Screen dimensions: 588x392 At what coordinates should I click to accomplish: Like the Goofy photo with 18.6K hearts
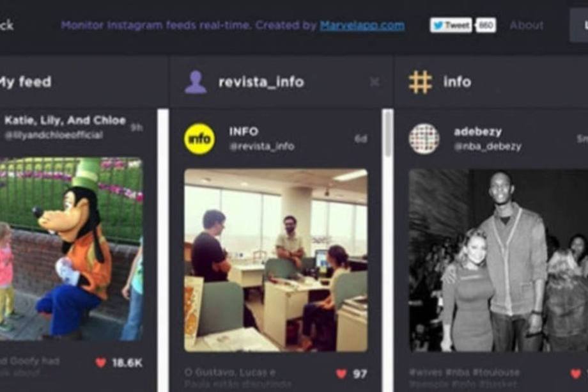(100, 363)
